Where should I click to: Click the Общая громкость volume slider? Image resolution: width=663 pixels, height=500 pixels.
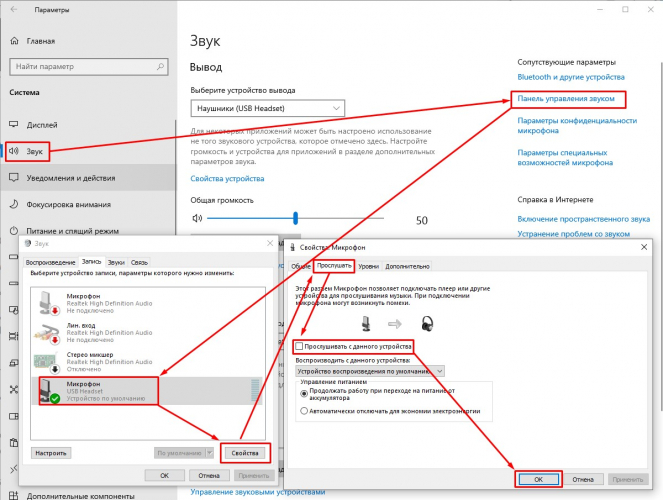(296, 218)
